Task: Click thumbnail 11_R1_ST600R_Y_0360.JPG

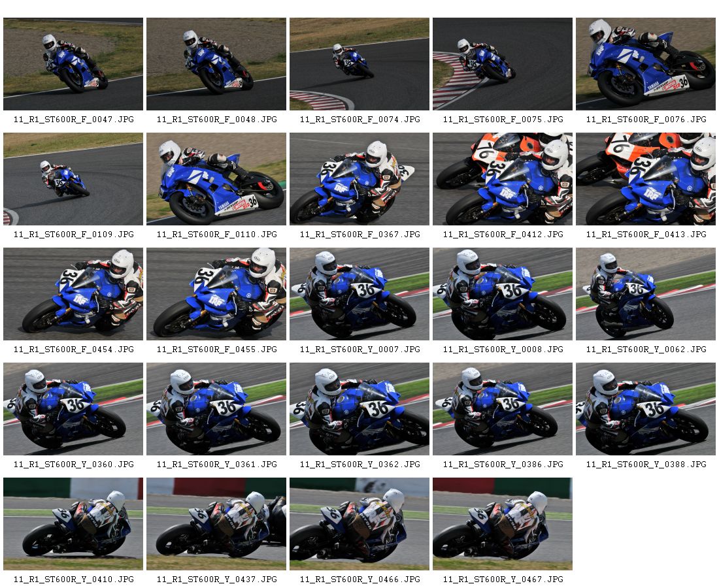Action: click(73, 409)
